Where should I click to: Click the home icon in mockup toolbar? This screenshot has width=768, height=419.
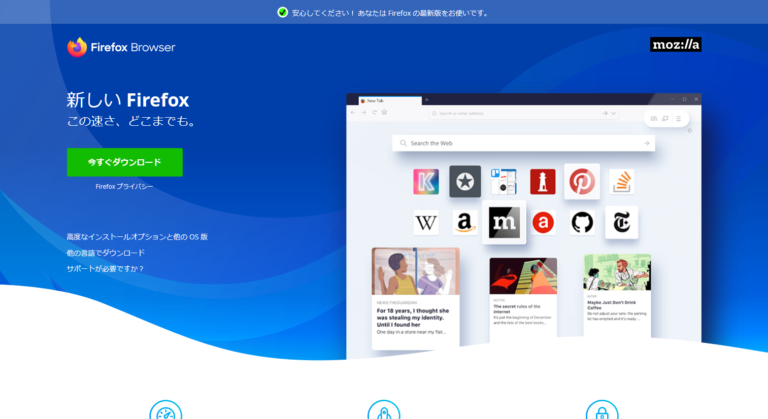[384, 112]
